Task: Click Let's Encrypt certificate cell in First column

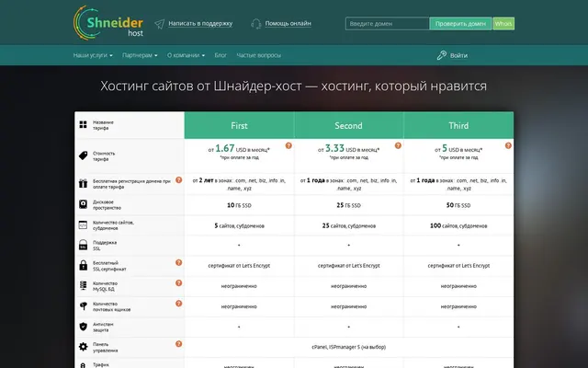Action: coord(239,266)
